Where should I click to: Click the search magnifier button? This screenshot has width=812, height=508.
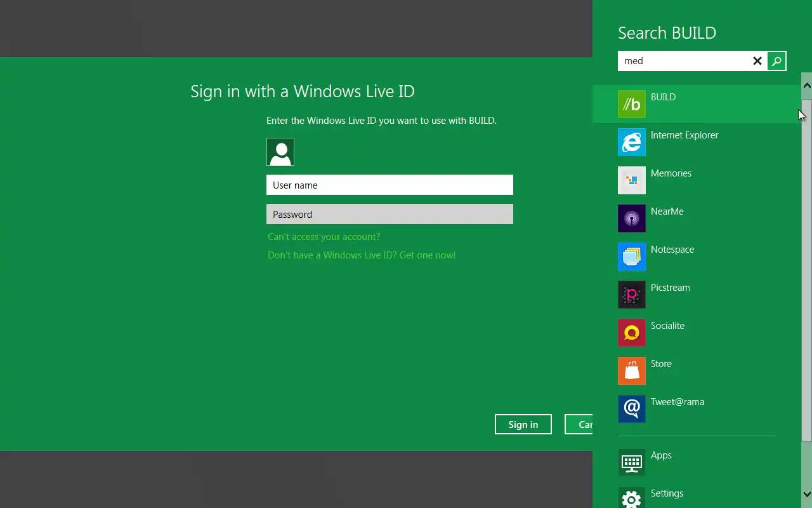pos(776,61)
